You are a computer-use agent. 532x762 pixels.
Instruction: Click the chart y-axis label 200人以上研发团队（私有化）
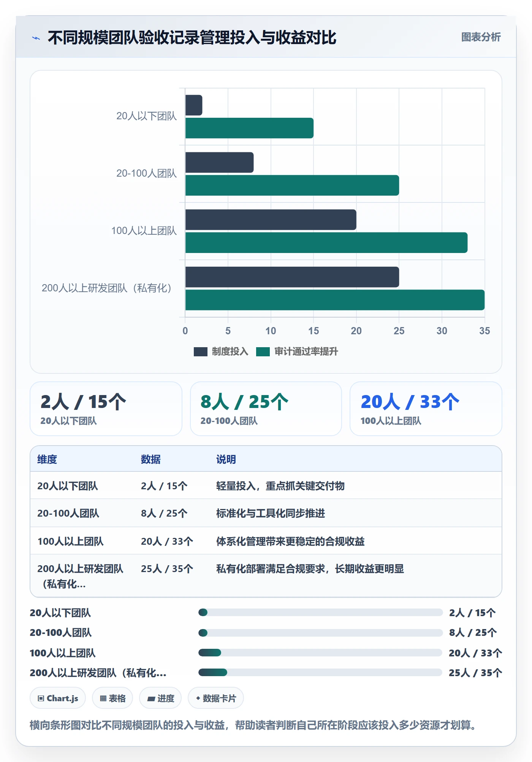[107, 288]
